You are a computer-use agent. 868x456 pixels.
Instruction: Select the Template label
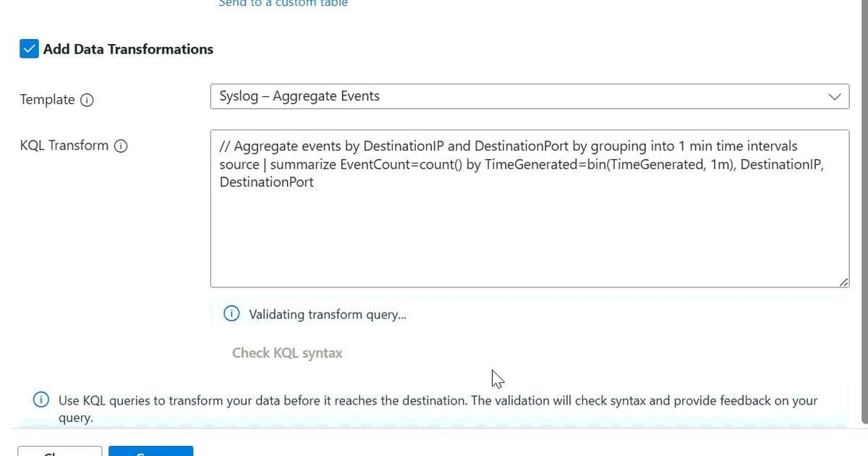[47, 99]
